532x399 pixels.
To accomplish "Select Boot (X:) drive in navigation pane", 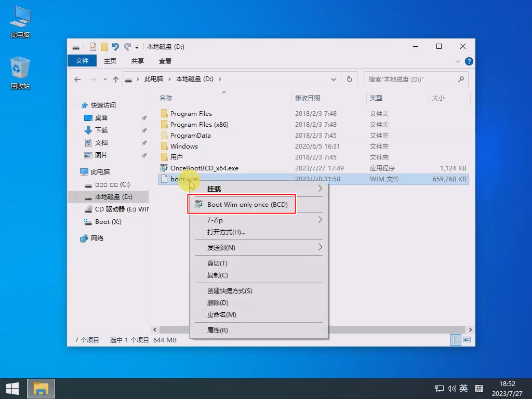I will [103, 221].
